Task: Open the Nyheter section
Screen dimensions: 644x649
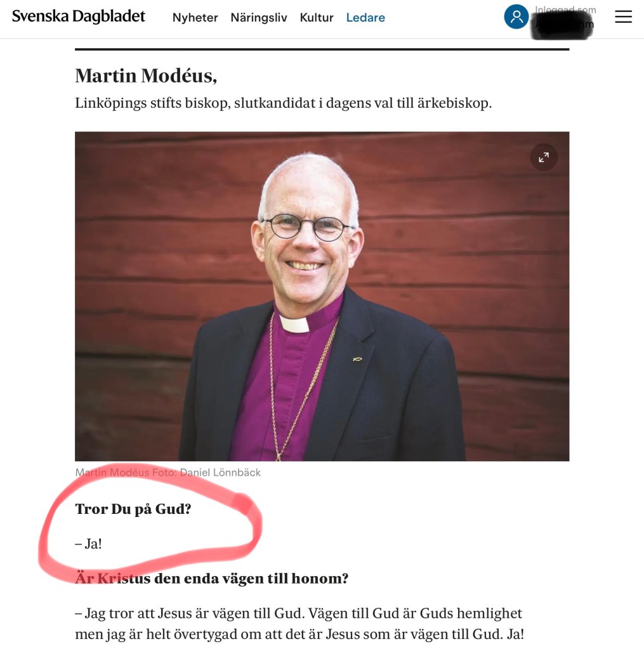Action: tap(195, 17)
